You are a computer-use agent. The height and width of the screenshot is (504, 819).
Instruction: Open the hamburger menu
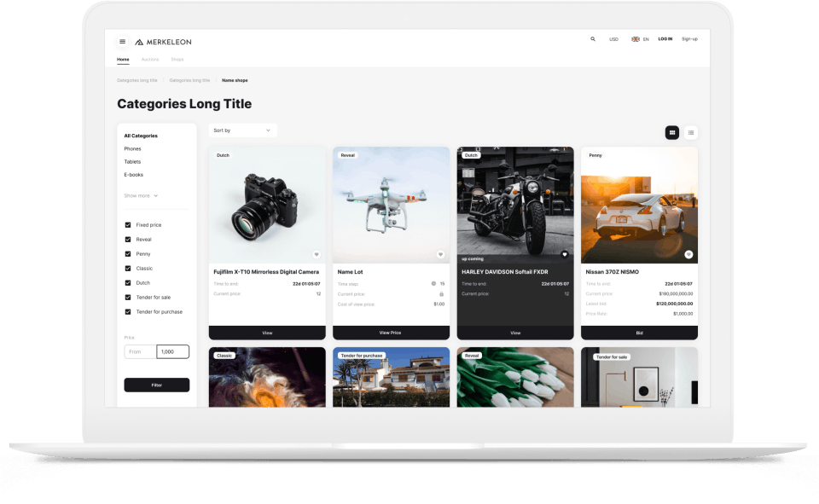tap(122, 42)
